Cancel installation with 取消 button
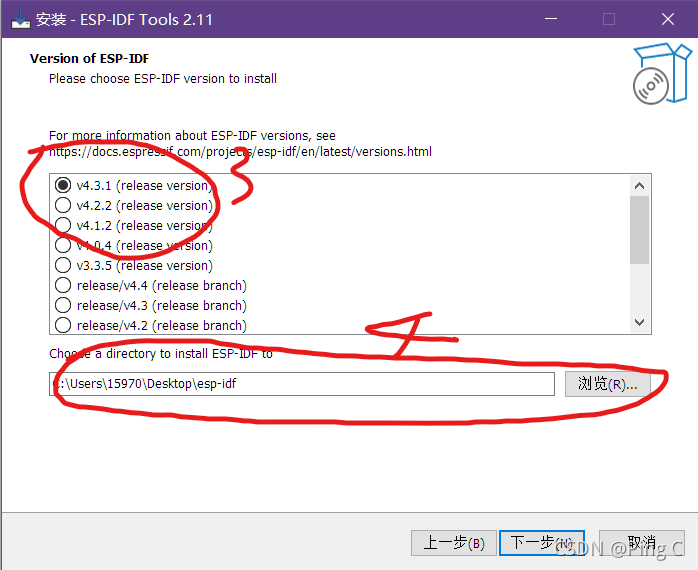This screenshot has width=698, height=570. click(x=641, y=543)
